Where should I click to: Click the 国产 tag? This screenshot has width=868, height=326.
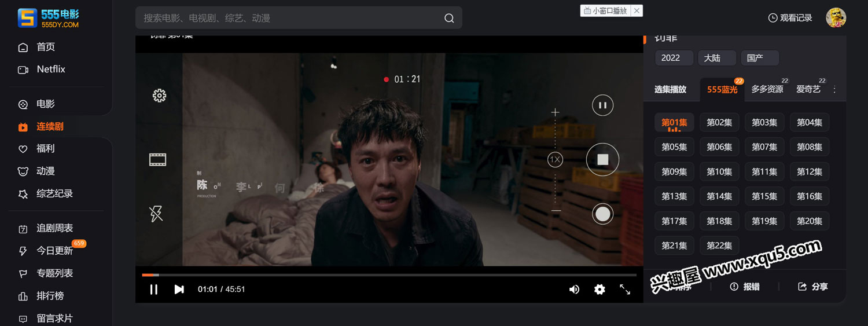760,58
